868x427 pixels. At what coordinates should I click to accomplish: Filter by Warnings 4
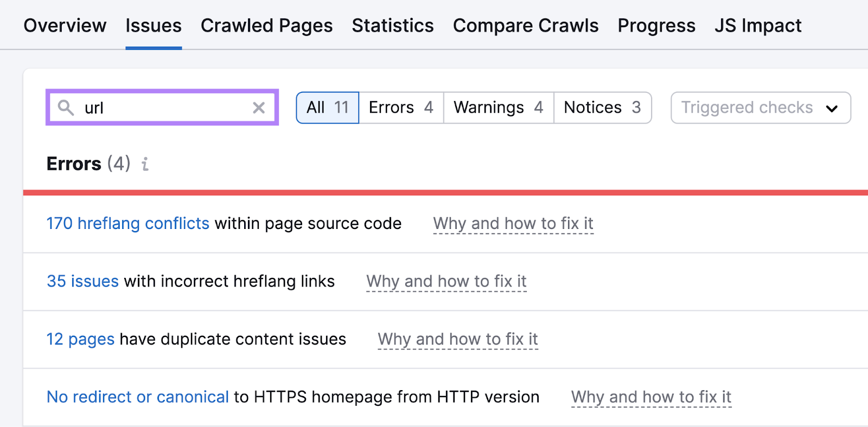point(499,107)
